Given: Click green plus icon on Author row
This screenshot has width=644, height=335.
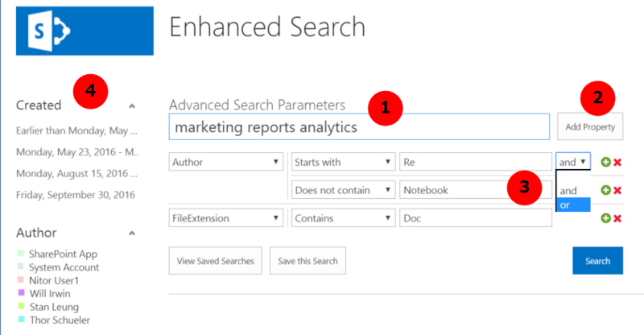Looking at the screenshot, I should (605, 162).
